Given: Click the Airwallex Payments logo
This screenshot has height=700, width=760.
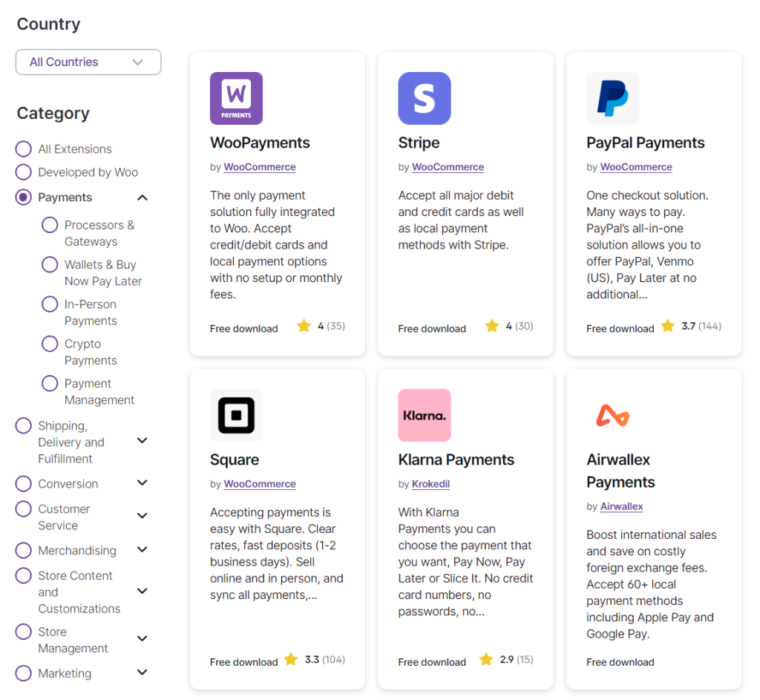Looking at the screenshot, I should tap(612, 415).
